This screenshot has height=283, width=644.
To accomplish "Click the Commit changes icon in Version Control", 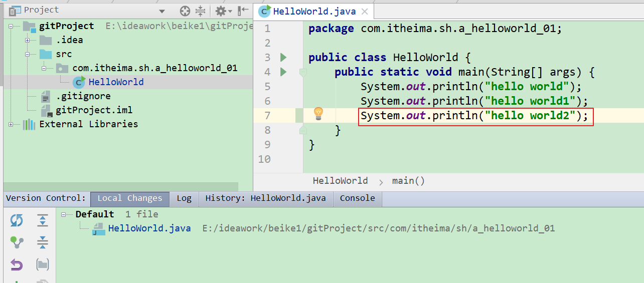I will [17, 242].
